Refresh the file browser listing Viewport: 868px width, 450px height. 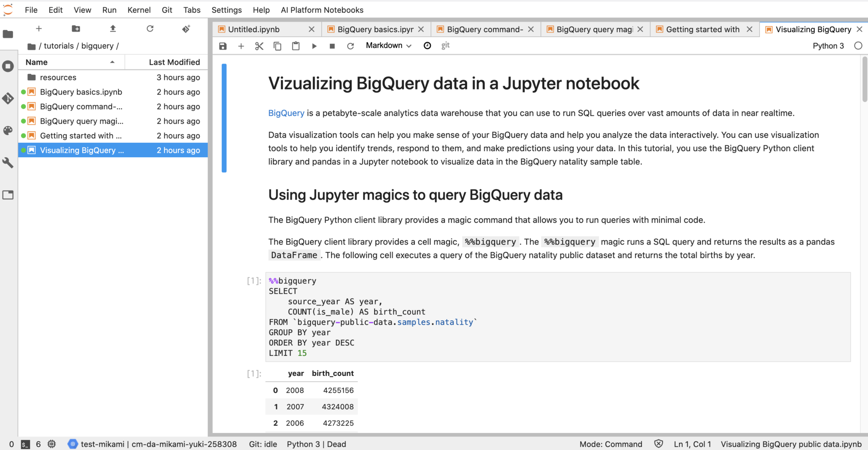coord(150,28)
